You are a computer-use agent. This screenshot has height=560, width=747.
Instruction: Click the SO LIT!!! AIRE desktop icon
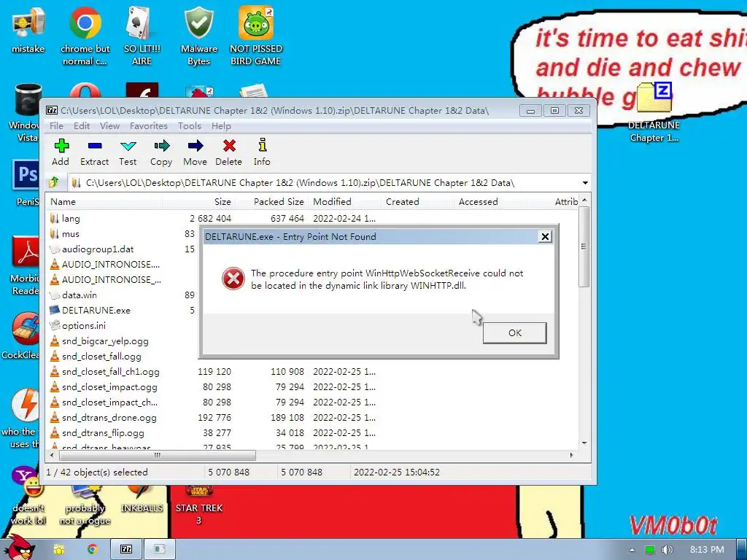pos(142,36)
